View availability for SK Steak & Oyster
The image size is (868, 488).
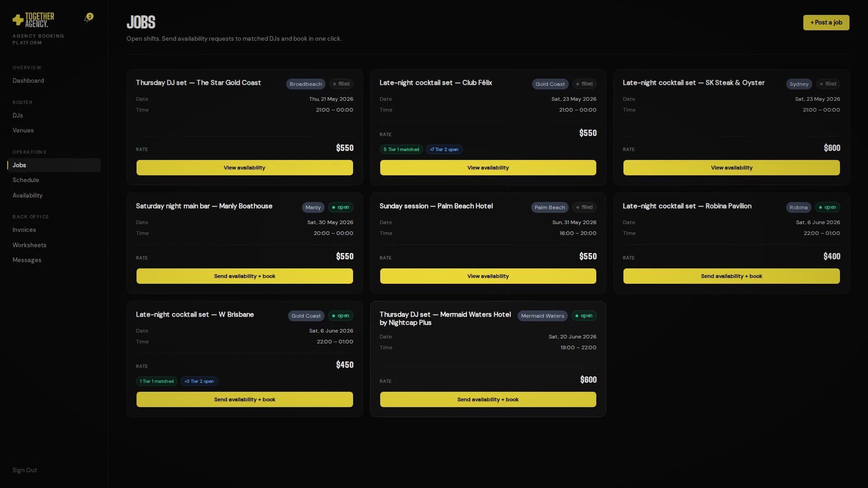(731, 168)
